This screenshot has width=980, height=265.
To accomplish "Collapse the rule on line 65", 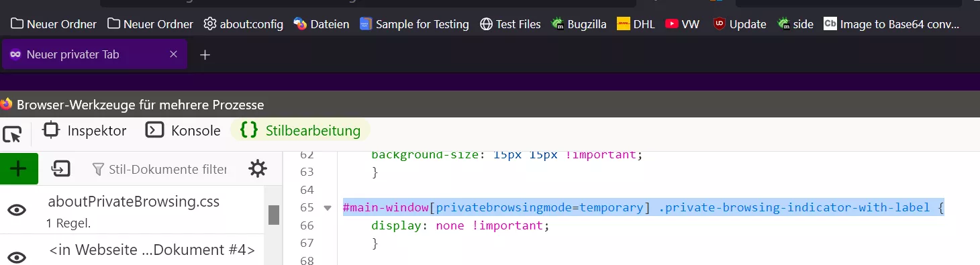I will pyautogui.click(x=328, y=208).
